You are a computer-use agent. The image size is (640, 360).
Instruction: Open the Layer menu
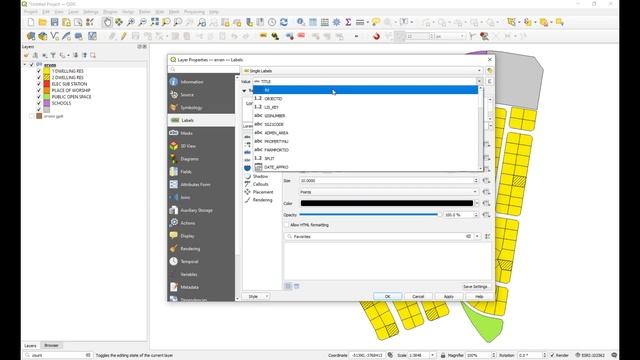[x=73, y=12]
